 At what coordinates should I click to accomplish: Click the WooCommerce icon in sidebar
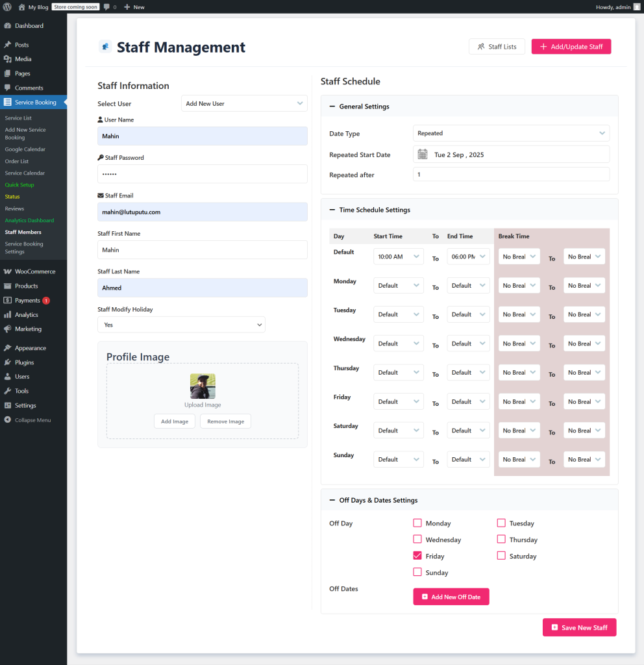[x=8, y=271]
